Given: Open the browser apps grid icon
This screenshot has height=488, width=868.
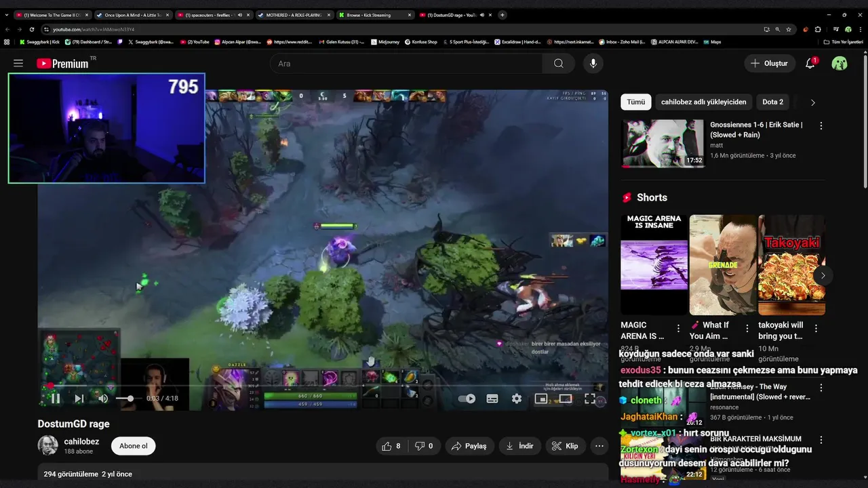Looking at the screenshot, I should click(x=7, y=42).
